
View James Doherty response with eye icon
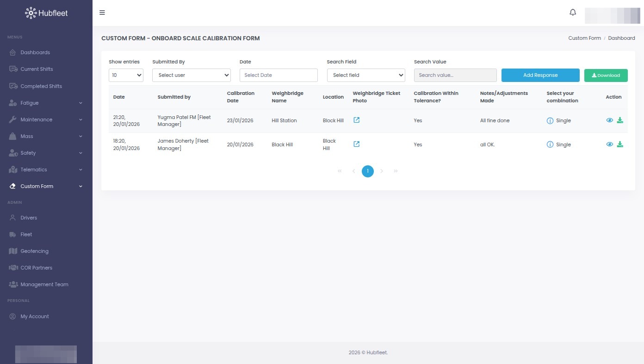pos(609,144)
